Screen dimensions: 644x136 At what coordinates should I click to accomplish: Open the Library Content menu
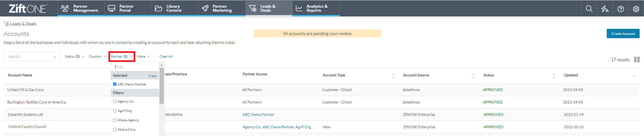[175, 8]
